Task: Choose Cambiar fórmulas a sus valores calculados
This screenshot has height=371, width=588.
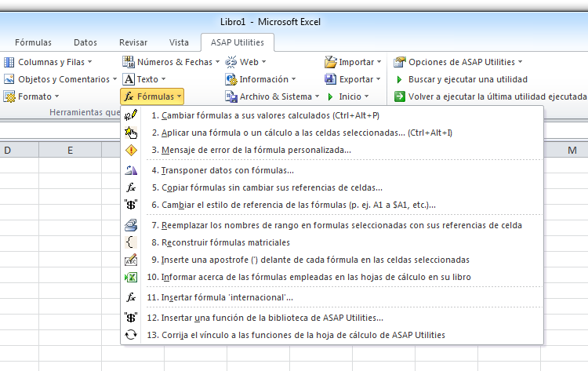Action: [x=332, y=115]
